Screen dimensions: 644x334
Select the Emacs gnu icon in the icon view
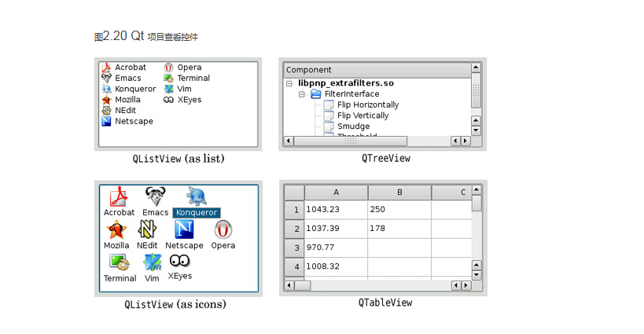point(155,196)
